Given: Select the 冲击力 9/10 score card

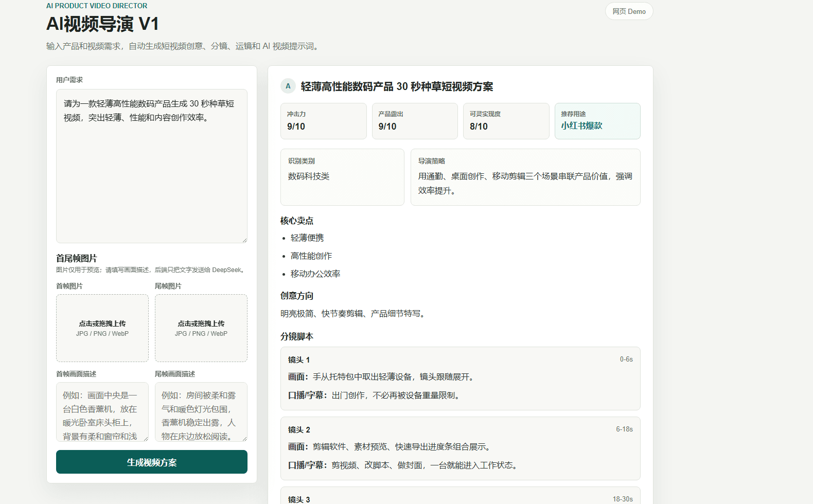Looking at the screenshot, I should (324, 121).
